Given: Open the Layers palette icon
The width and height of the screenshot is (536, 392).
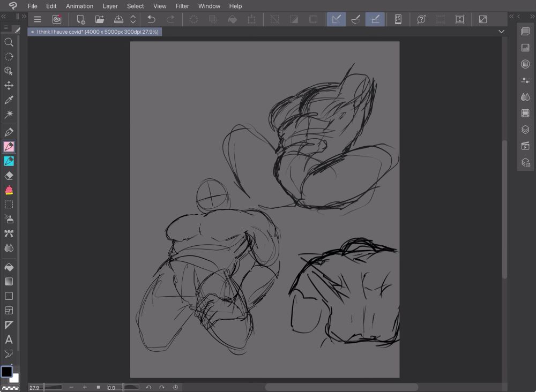Looking at the screenshot, I should [525, 130].
